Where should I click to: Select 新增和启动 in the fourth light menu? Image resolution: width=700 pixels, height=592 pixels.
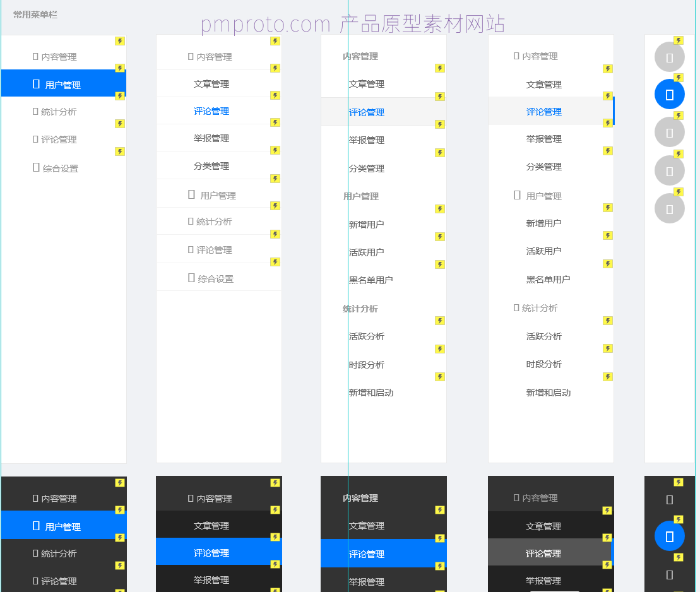[x=548, y=393]
